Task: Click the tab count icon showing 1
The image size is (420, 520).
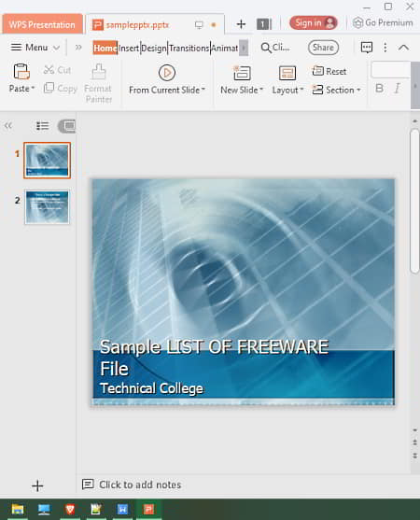Action: tap(264, 24)
